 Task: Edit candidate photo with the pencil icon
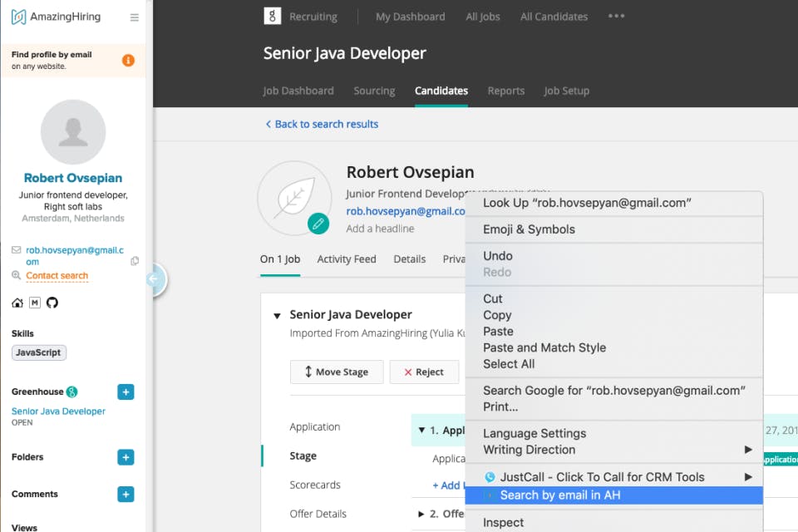[317, 223]
